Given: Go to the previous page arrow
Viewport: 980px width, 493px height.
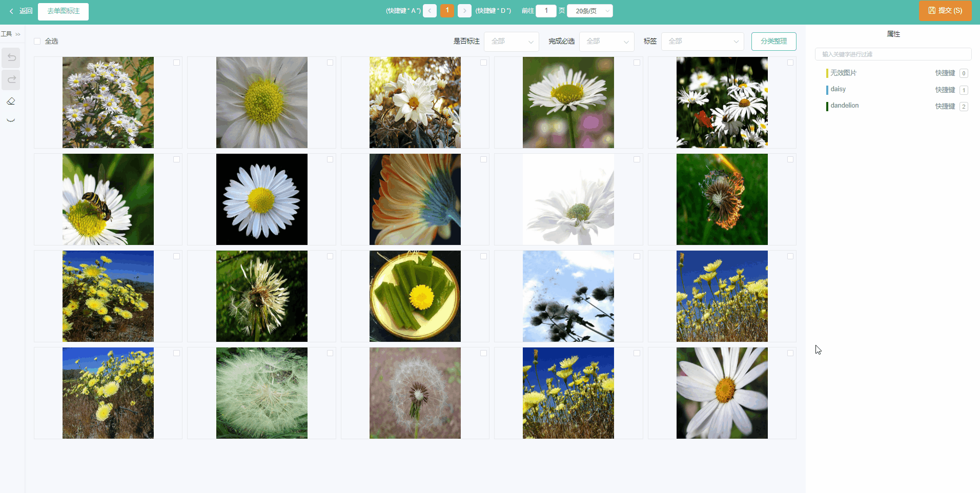Looking at the screenshot, I should [x=430, y=11].
